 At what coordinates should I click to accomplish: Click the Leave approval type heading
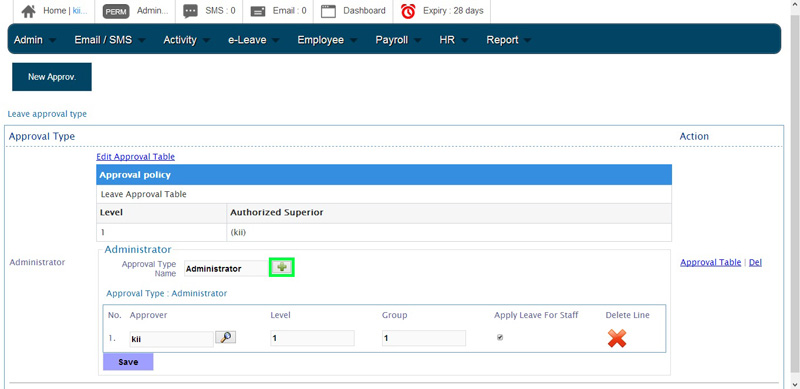47,114
